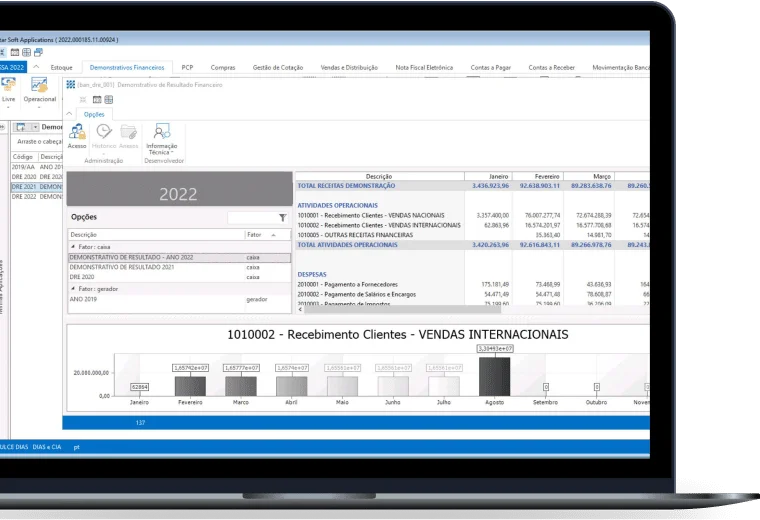
Task: Select '1010005 - OUTRAS RECEITAS FINANCEIRAS' row
Action: (473, 235)
